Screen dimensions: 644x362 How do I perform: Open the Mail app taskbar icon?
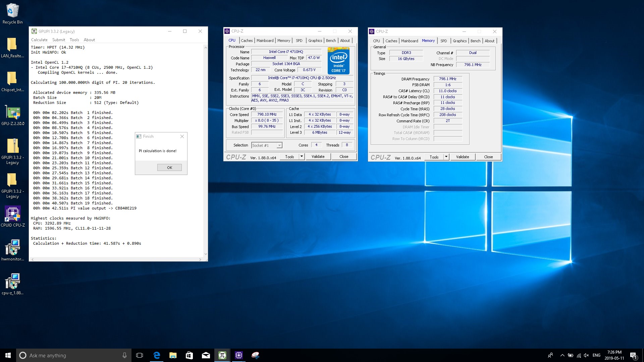pyautogui.click(x=206, y=355)
